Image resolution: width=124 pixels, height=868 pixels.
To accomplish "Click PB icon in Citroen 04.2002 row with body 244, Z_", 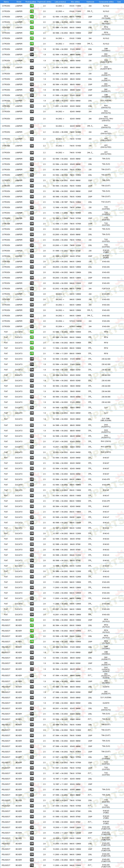I will (x=32, y=44).
